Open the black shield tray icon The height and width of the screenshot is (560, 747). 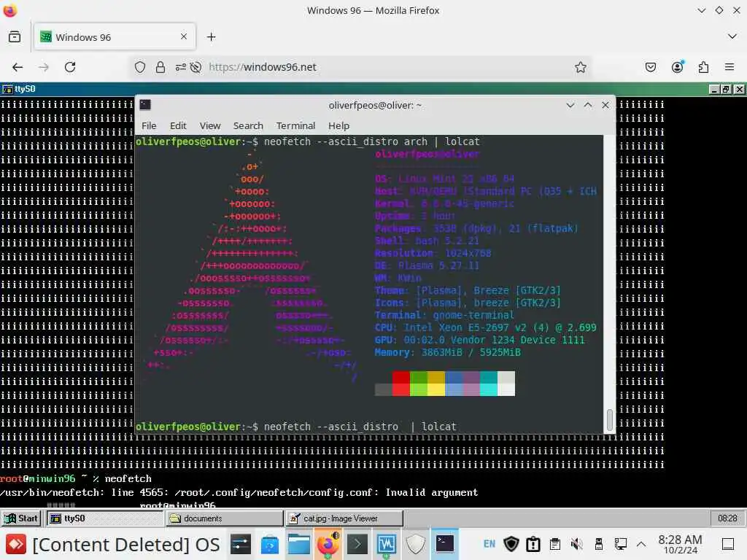click(x=511, y=544)
